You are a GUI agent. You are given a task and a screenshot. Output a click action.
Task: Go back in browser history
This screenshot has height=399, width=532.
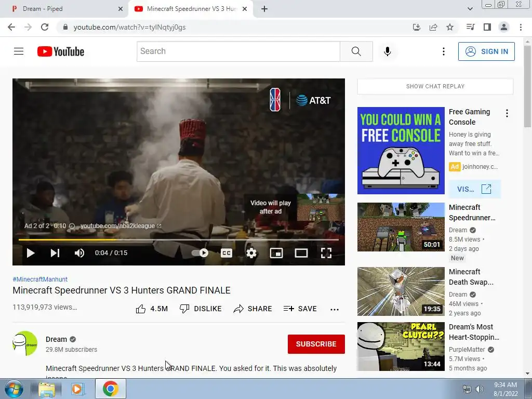11,27
